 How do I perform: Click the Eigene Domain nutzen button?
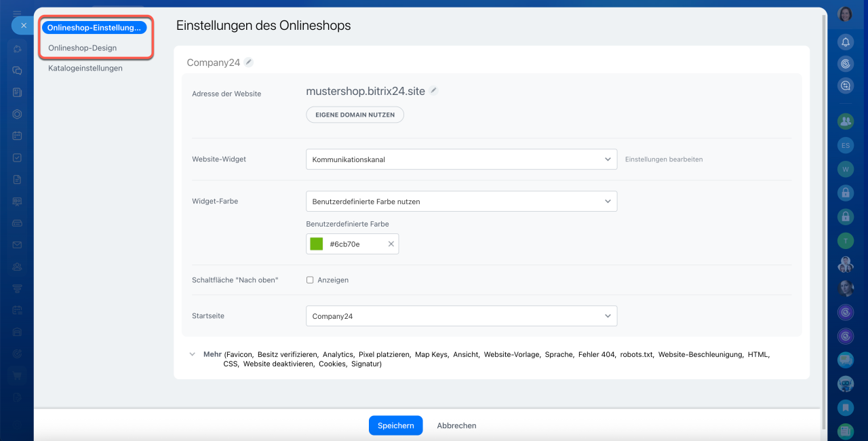[x=355, y=115]
